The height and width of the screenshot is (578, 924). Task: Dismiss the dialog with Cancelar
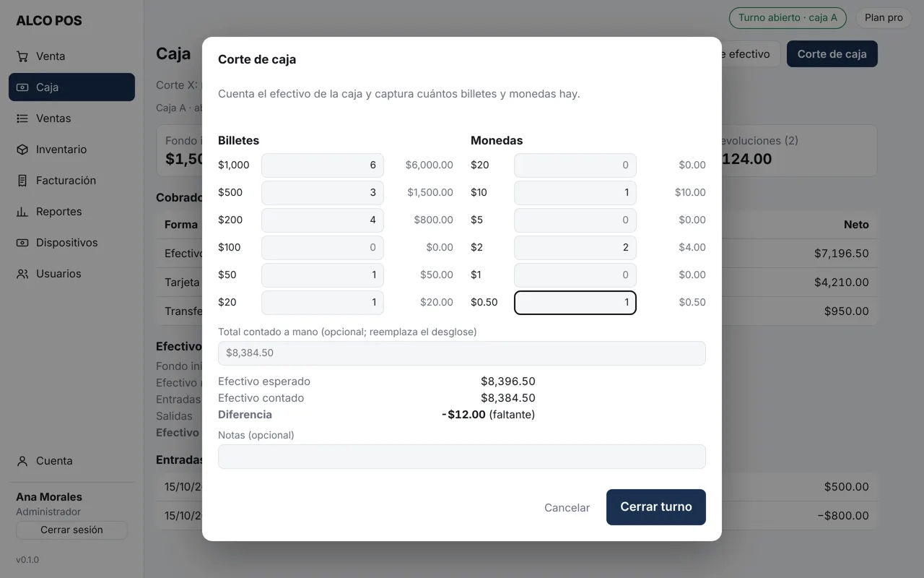[567, 508]
